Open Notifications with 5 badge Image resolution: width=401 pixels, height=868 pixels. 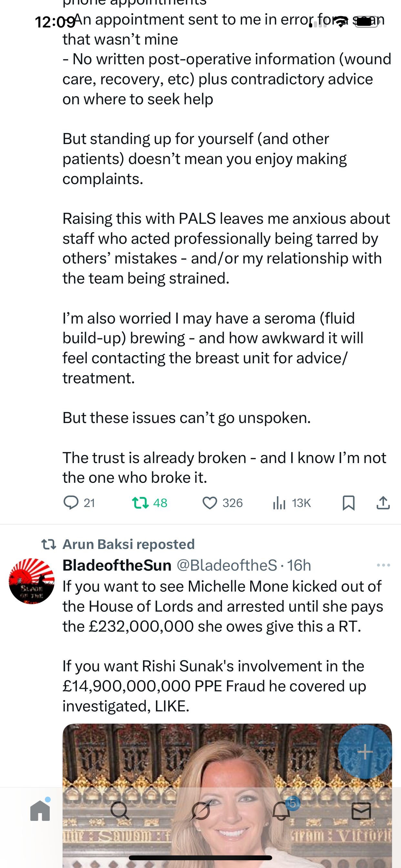click(281, 811)
